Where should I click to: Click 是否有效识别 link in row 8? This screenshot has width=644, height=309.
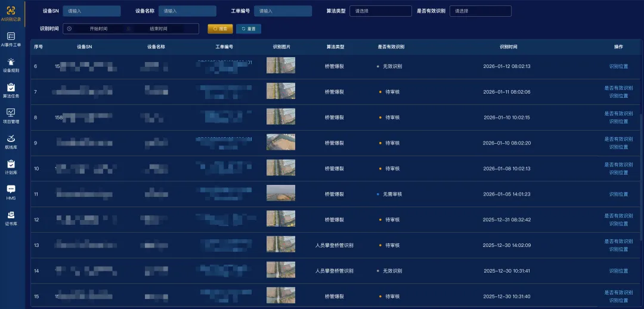618,113
